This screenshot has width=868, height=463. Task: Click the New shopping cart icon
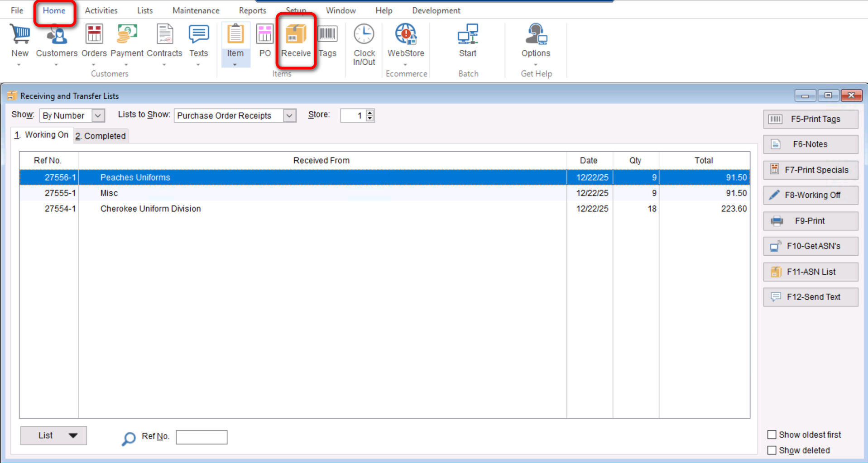click(20, 35)
